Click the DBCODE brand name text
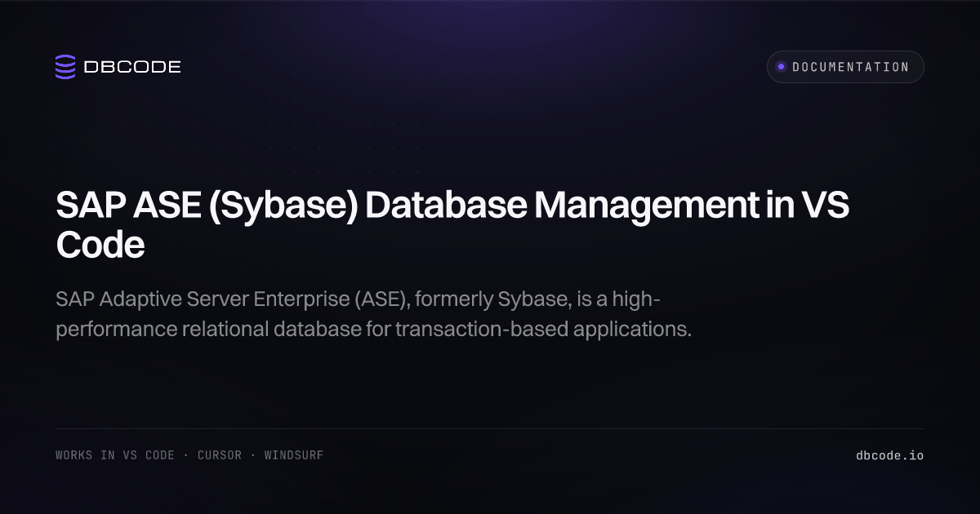This screenshot has width=980, height=514. point(132,68)
